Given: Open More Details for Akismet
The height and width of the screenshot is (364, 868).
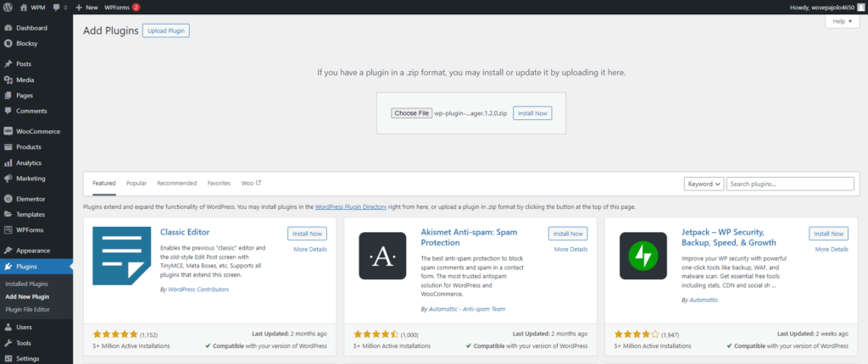Looking at the screenshot, I should 570,250.
